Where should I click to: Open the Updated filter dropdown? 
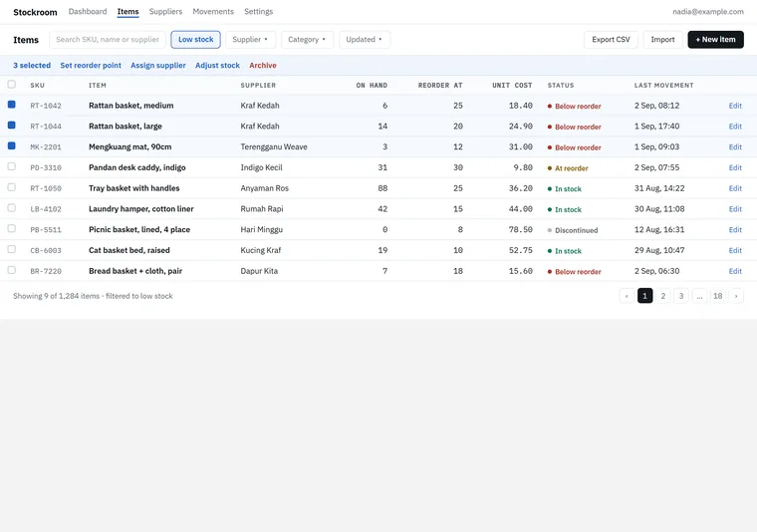(365, 40)
